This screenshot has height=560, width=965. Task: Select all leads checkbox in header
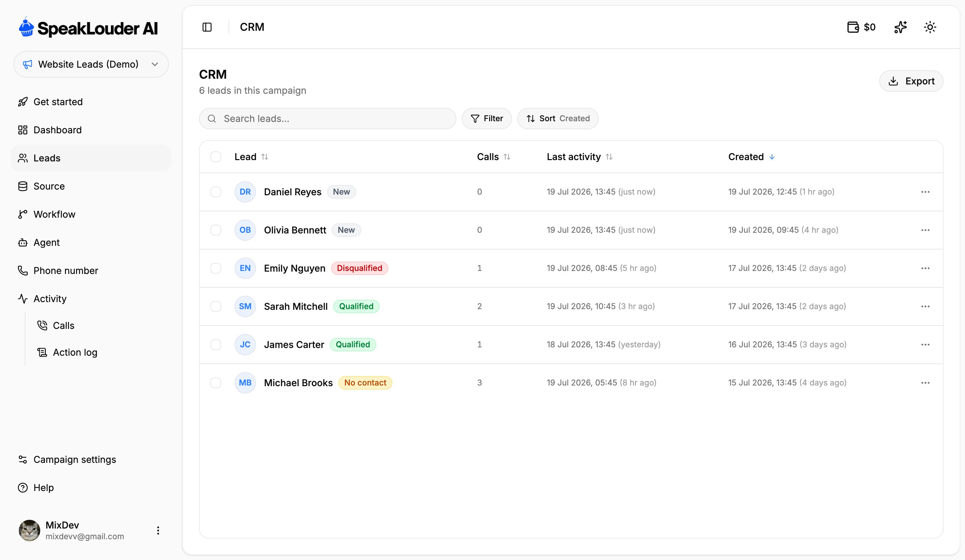pyautogui.click(x=215, y=157)
